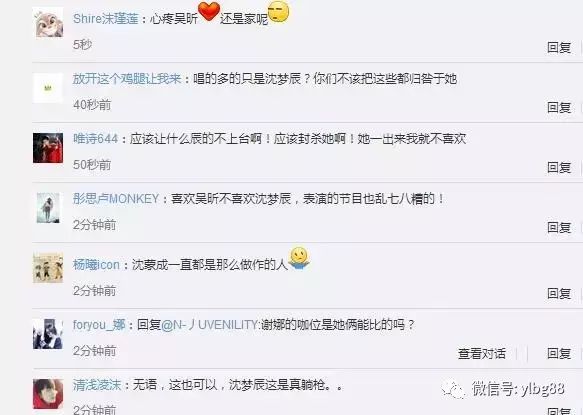Open foryou_娜's profile avatar
583x415 pixels.
tap(48, 334)
